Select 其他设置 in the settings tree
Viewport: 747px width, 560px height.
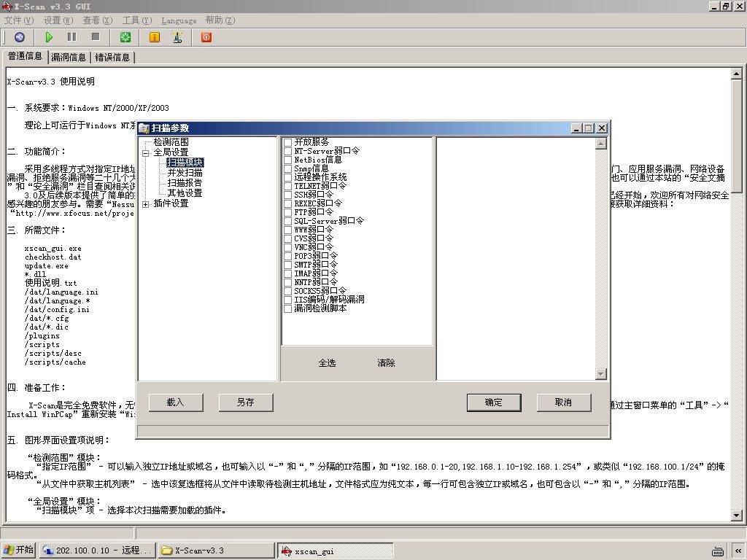click(185, 193)
